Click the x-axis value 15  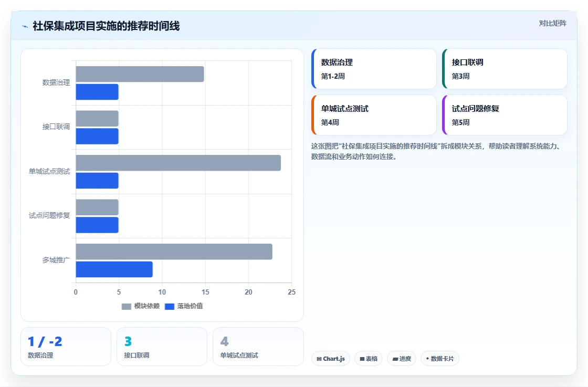[205, 292]
